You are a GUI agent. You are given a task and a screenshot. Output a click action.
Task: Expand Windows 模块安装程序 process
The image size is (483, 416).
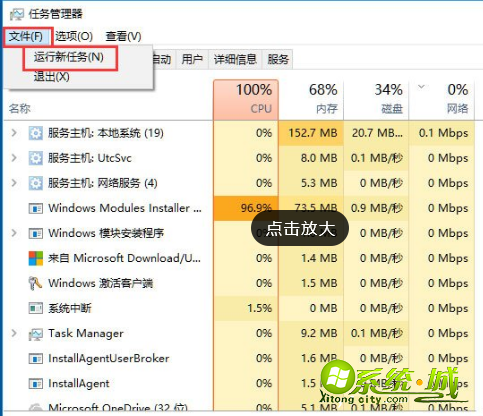pyautogui.click(x=14, y=233)
